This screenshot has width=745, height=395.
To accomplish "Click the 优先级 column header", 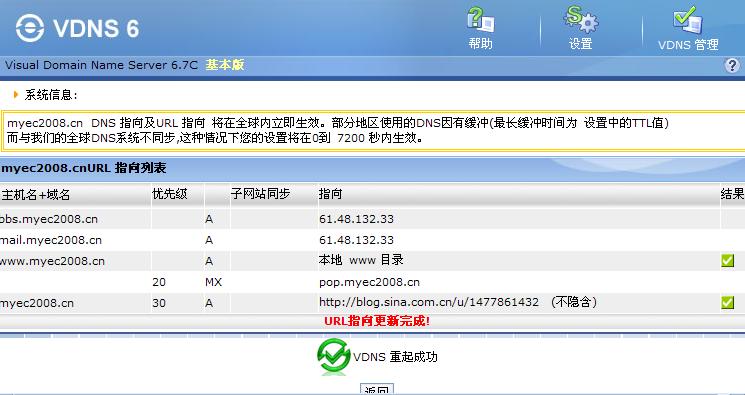I will [x=170, y=194].
